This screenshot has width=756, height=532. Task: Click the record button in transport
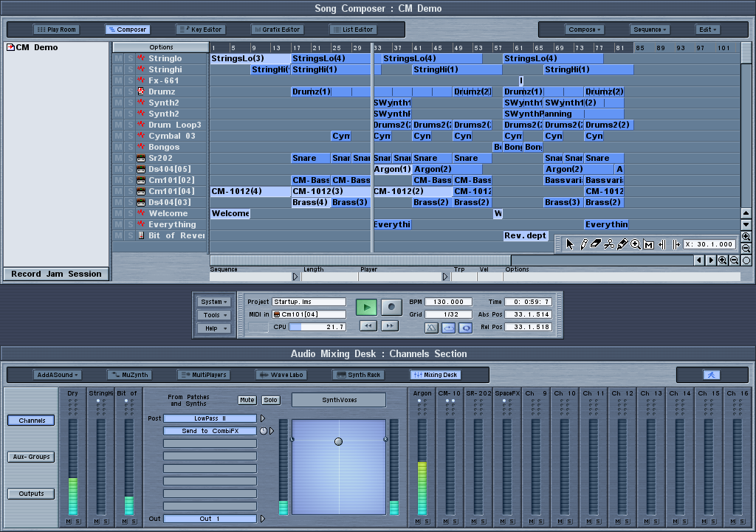(x=391, y=307)
